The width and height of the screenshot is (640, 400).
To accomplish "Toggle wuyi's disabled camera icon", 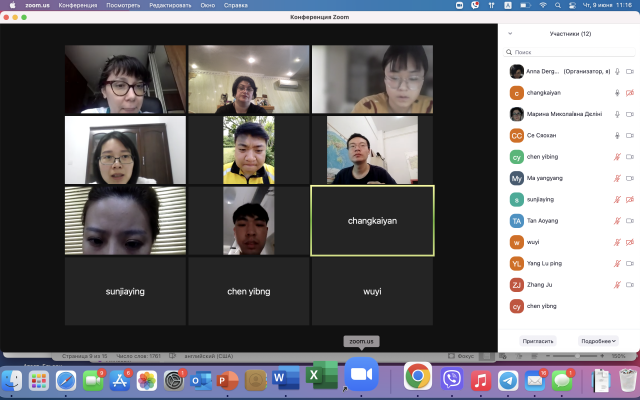I will coord(630,242).
